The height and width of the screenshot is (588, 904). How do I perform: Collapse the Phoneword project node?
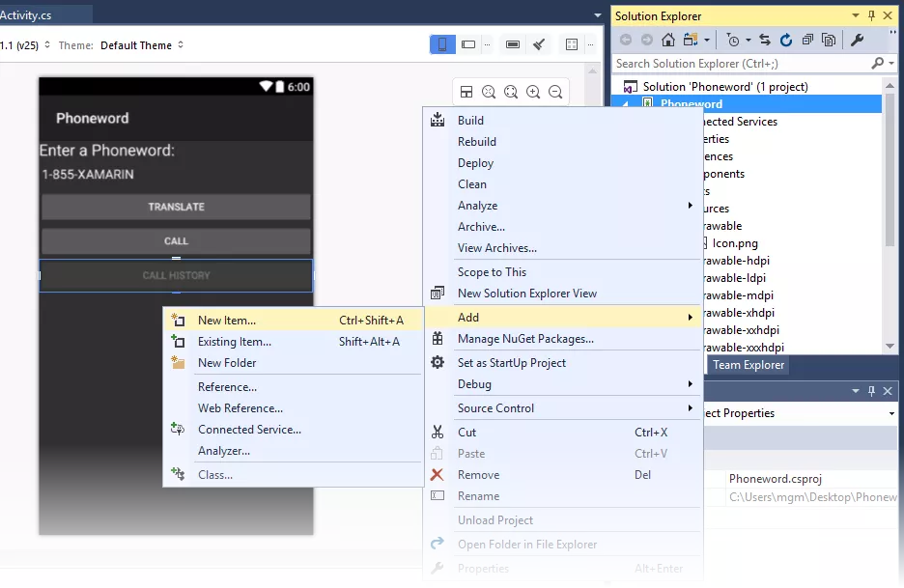click(626, 103)
